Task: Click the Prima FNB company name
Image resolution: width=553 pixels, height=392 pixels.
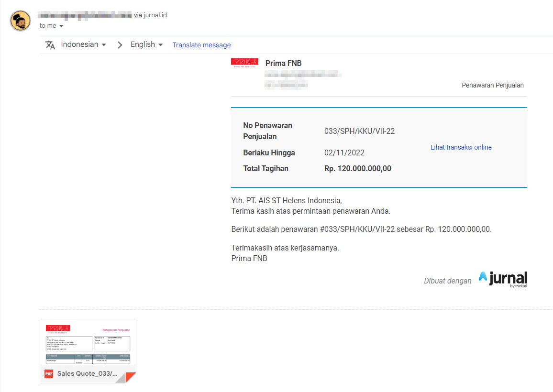Action: (x=284, y=63)
